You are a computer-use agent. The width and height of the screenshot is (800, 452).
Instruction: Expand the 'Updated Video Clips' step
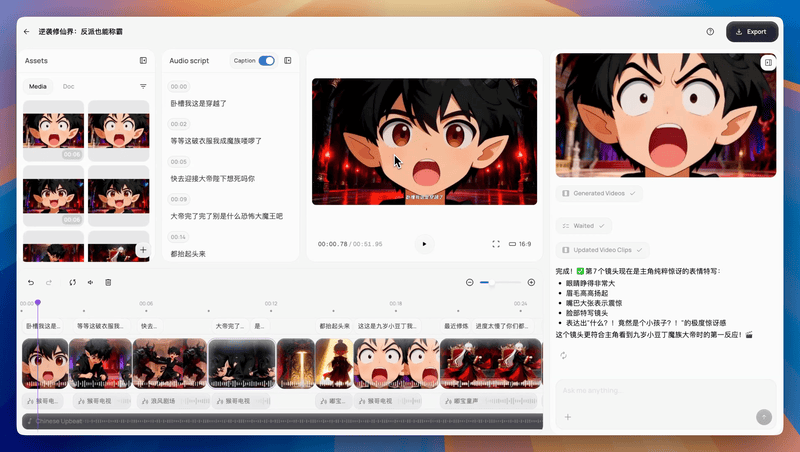click(603, 250)
